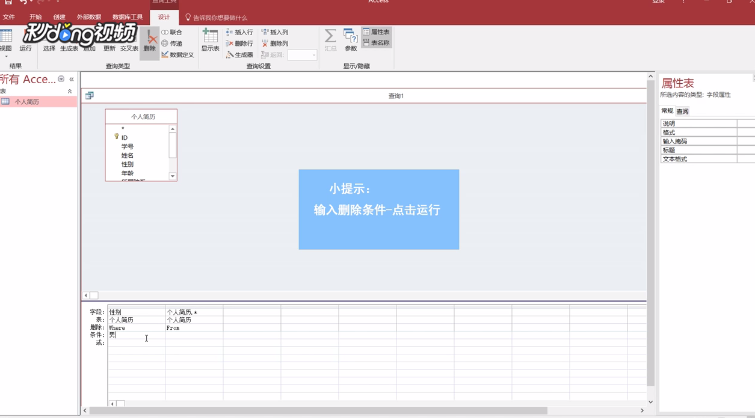Click the 说明 property row
This screenshot has height=418, width=755.
[707, 123]
